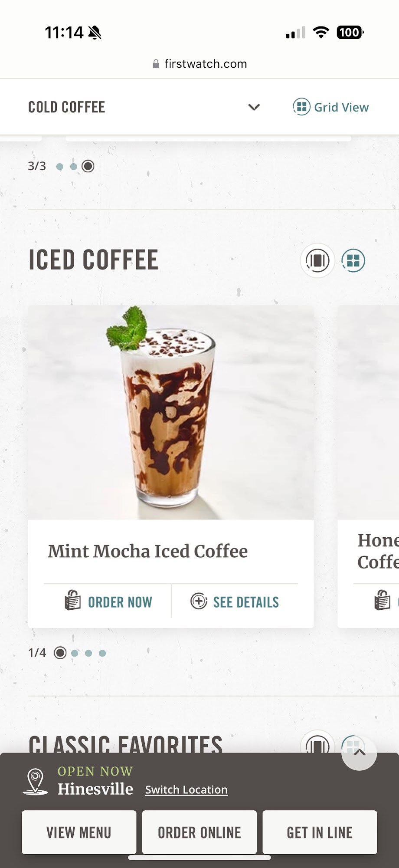
Task: Tap the Grid View icon in header
Action: tap(301, 107)
